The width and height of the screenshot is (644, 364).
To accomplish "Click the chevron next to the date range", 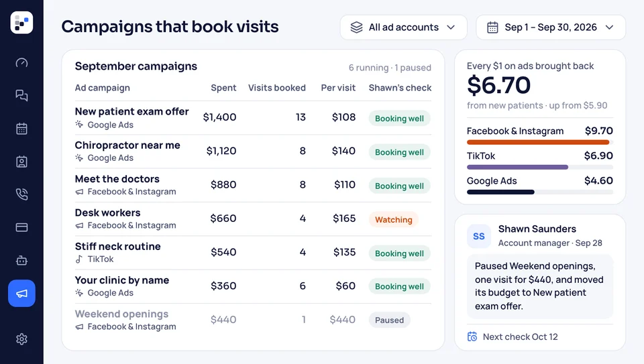I will point(610,27).
